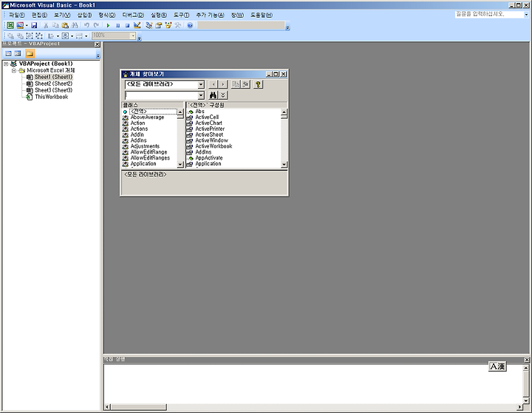Viewport: 532px width, 413px height.
Task: Select ActiveWorkbook in the members list
Action: coord(214,146)
